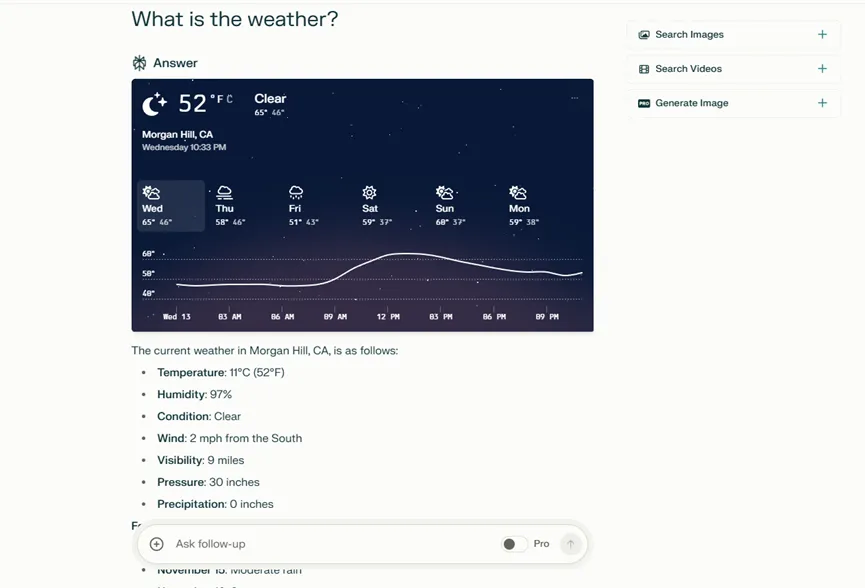Toggle the Pro search switch
Image resolution: width=865 pixels, height=588 pixels.
click(x=514, y=544)
